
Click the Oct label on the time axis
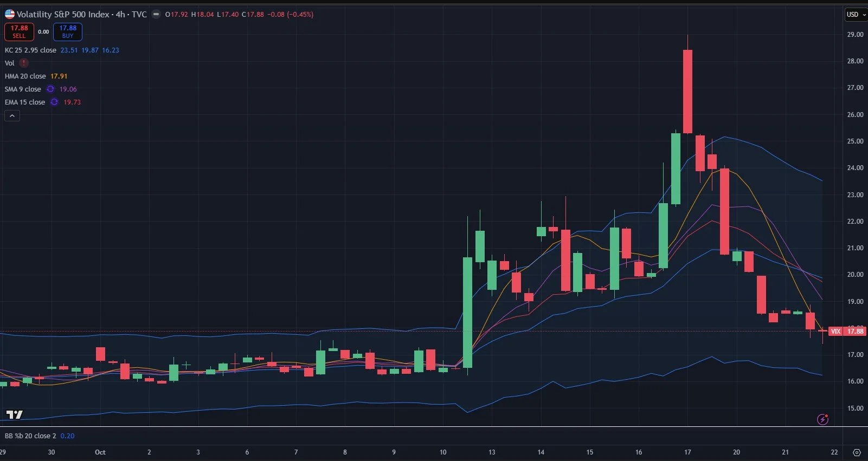[100, 452]
